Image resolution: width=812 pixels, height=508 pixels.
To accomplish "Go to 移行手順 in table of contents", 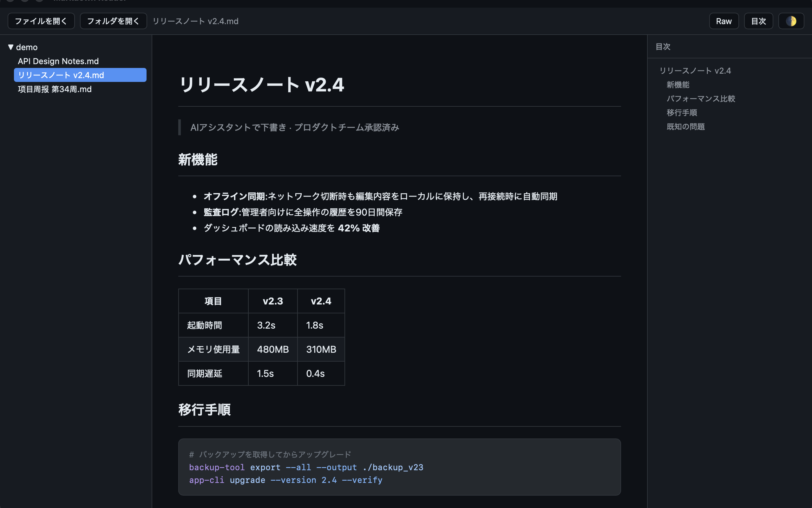I will click(x=681, y=112).
